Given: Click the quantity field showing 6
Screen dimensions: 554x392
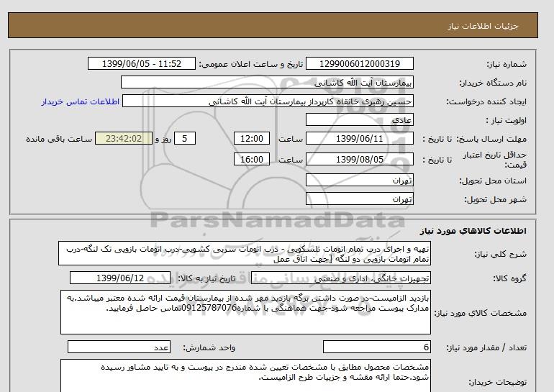Looking at the screenshot, I should point(376,347).
